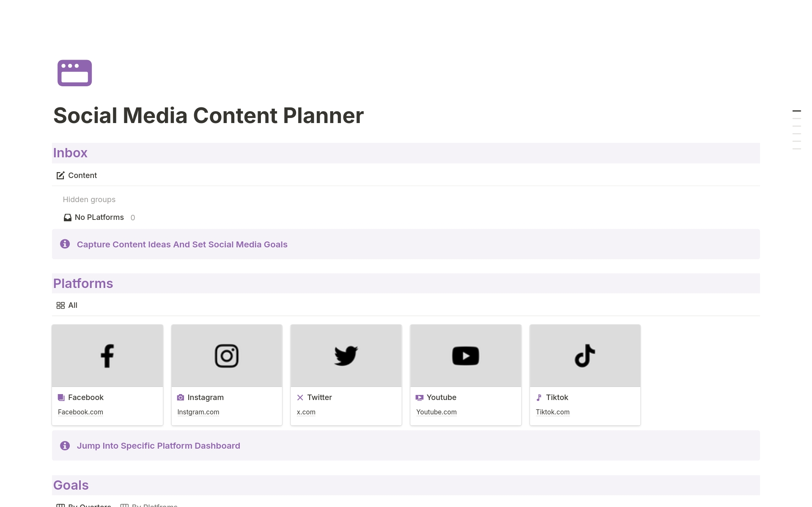Screen dimensions: 812x507
Task: Follow the Tiktok.com link
Action: (553, 412)
